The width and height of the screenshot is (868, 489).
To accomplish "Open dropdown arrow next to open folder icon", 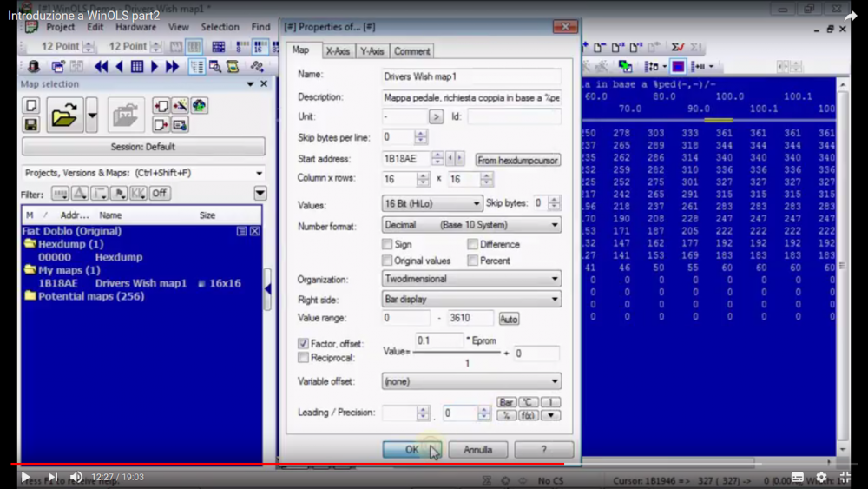I will pyautogui.click(x=92, y=116).
